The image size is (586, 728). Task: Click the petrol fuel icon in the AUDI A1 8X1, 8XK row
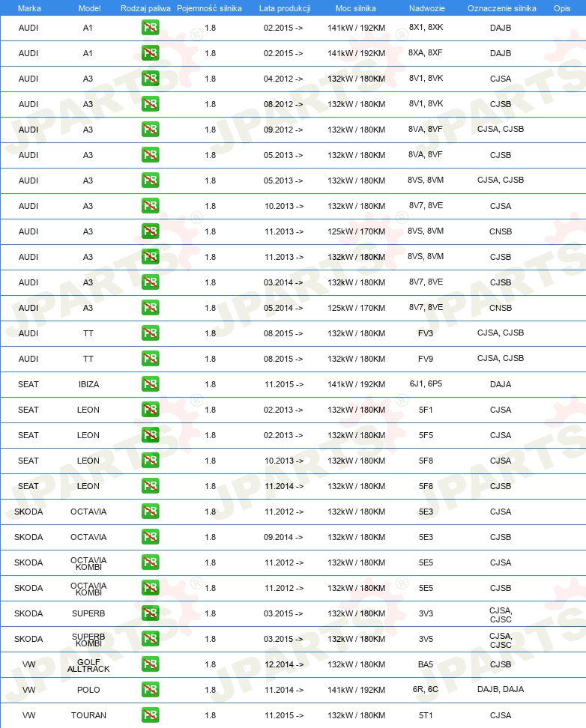150,28
